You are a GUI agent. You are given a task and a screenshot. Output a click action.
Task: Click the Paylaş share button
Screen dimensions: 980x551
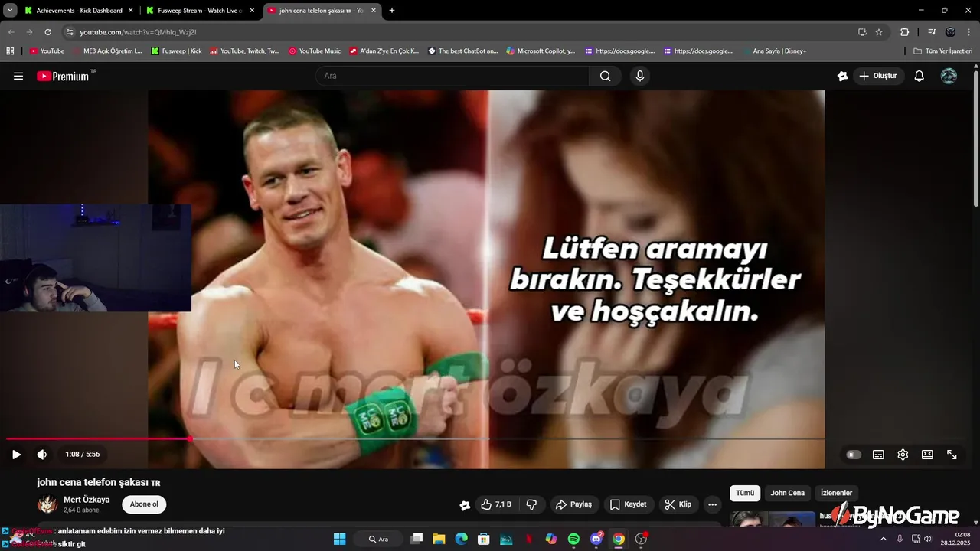coord(574,504)
